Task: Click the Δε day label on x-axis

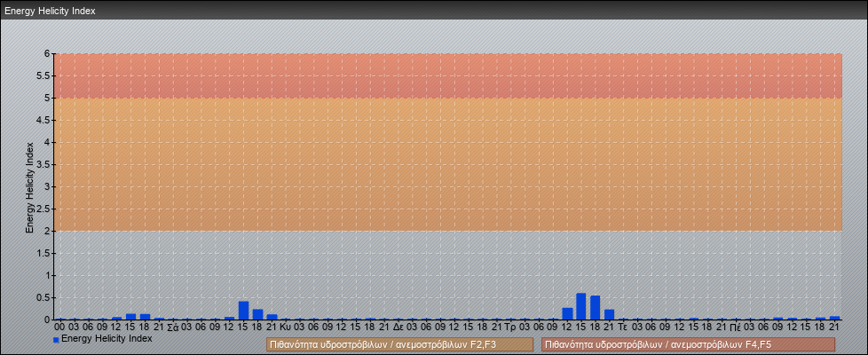Action: click(x=398, y=327)
